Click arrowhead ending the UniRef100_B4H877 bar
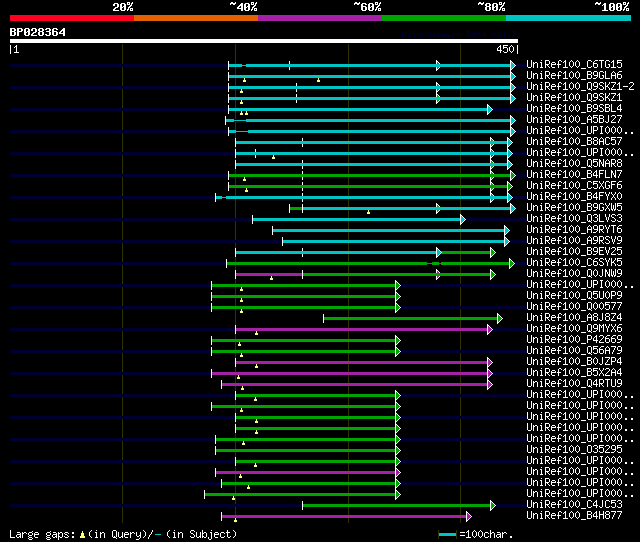This screenshot has width=640, height=542. (x=469, y=517)
